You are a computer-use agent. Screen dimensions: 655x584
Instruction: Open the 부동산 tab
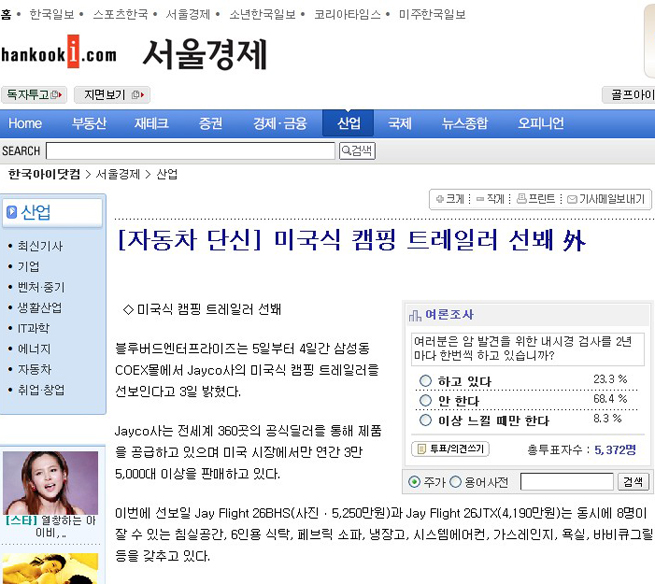point(89,123)
